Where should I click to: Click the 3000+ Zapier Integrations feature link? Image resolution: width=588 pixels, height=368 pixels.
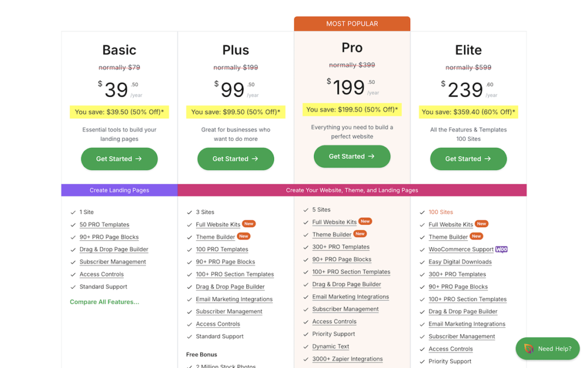pyautogui.click(x=347, y=359)
